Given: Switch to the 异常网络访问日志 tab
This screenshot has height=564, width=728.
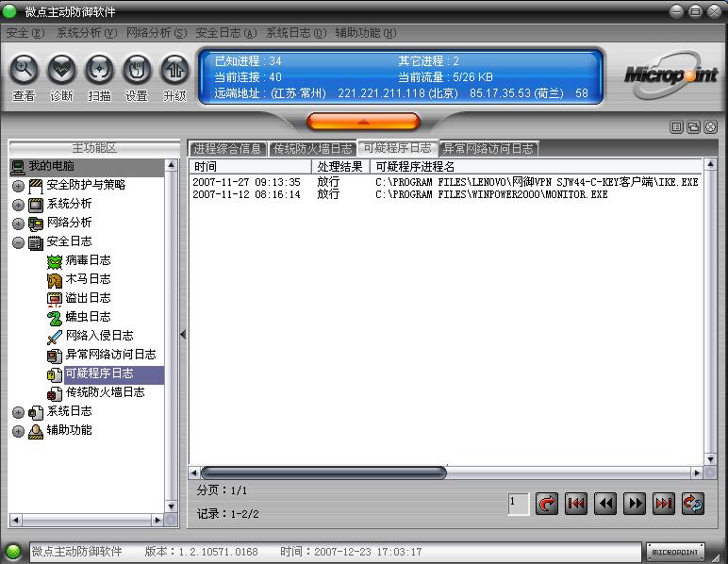Looking at the screenshot, I should coord(488,148).
